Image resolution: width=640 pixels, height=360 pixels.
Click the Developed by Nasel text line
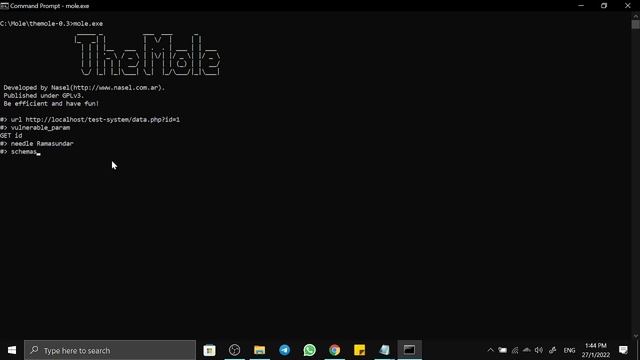[84, 88]
